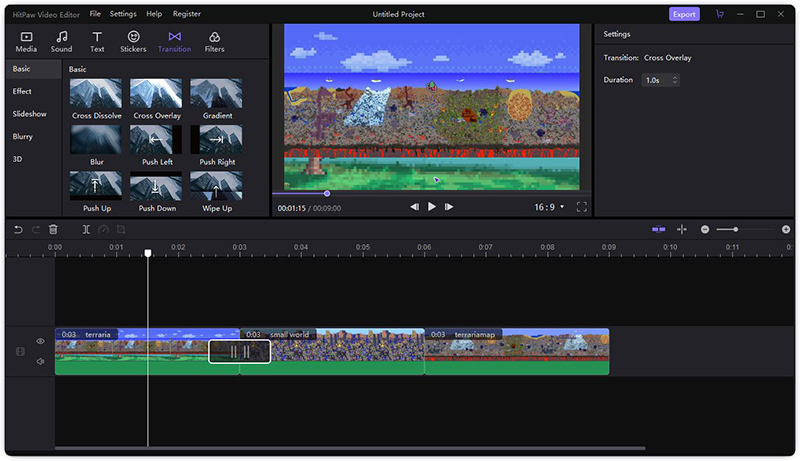Choose the Cross Dissolve transition
This screenshot has width=800, height=461.
(x=96, y=99)
